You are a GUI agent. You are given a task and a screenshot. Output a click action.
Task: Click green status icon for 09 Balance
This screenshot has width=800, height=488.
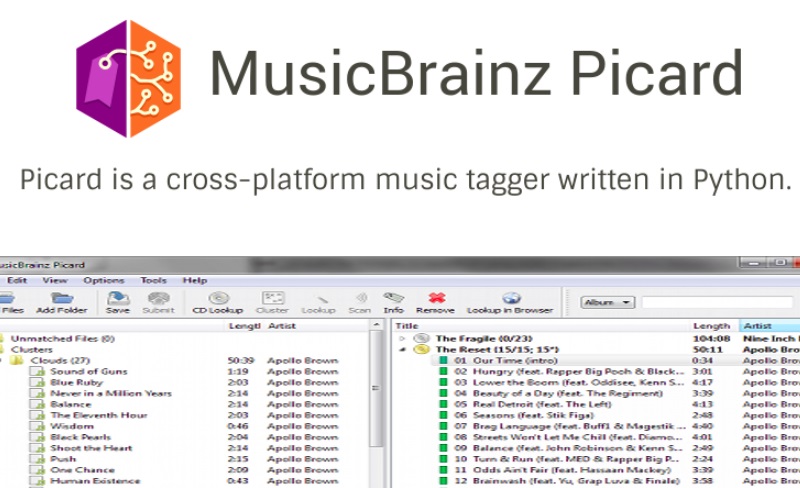pos(443,448)
